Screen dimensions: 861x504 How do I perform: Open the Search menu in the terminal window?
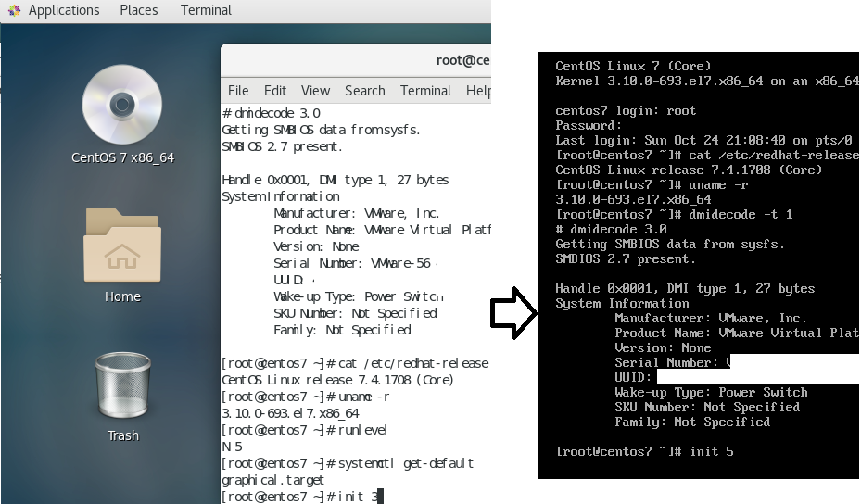click(x=364, y=91)
